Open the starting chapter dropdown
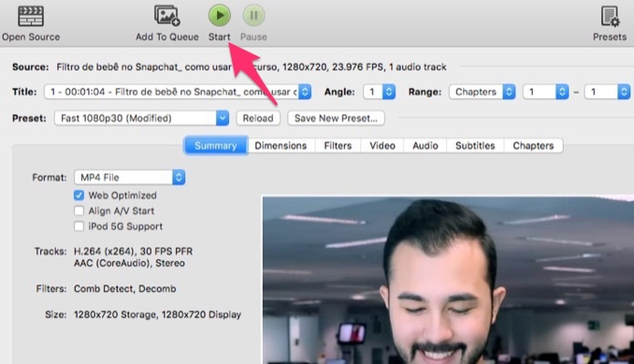This screenshot has width=634, height=364. (546, 92)
